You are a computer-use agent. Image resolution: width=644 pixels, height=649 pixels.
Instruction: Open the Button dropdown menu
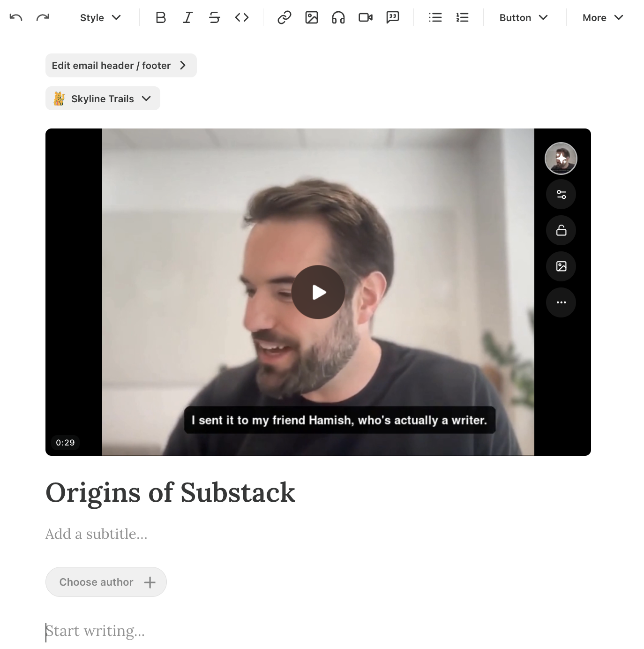[x=524, y=18]
